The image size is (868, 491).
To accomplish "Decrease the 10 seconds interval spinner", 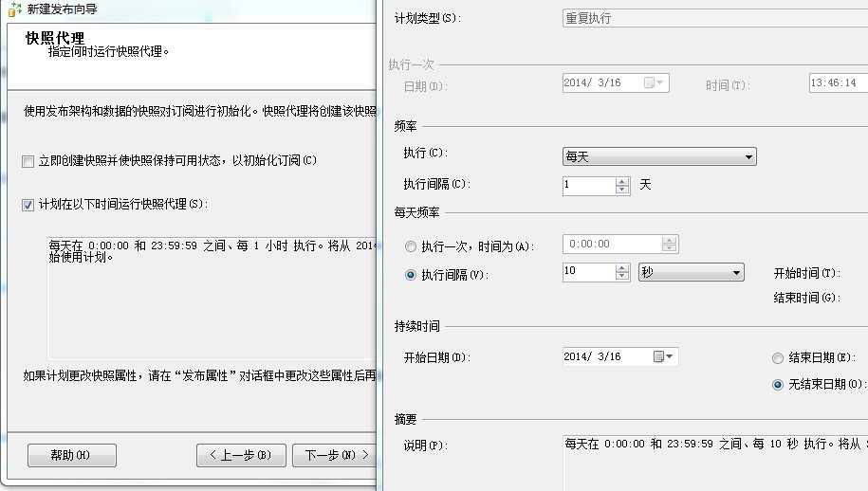I will click(622, 276).
